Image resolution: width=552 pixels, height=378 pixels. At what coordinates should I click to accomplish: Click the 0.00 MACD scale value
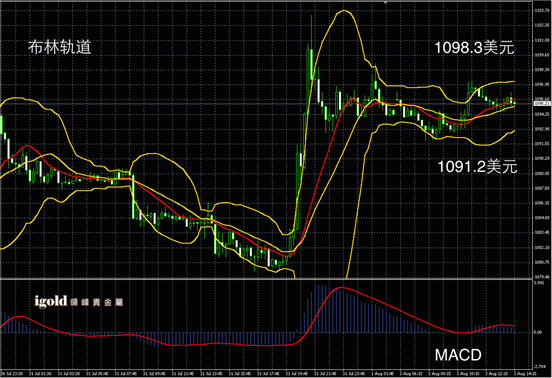coord(539,332)
